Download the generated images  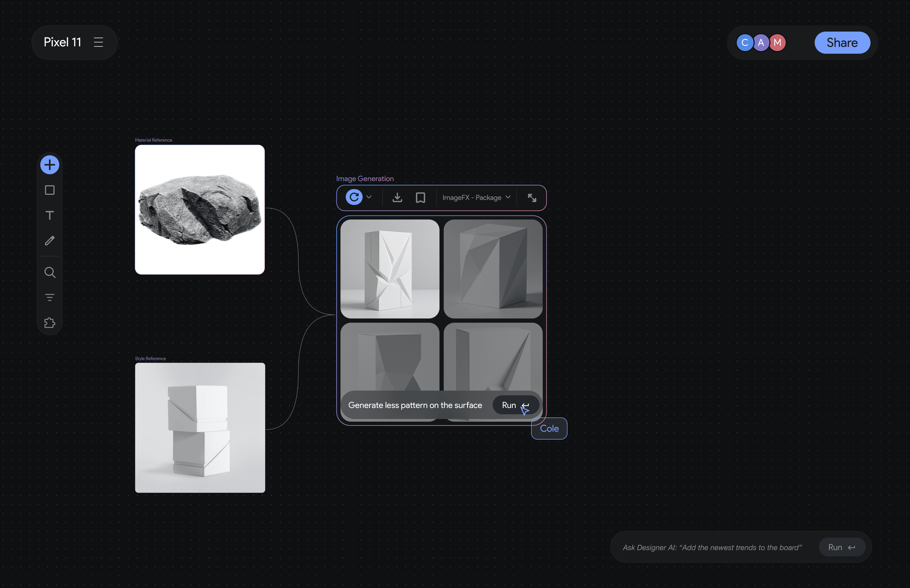[x=397, y=197]
